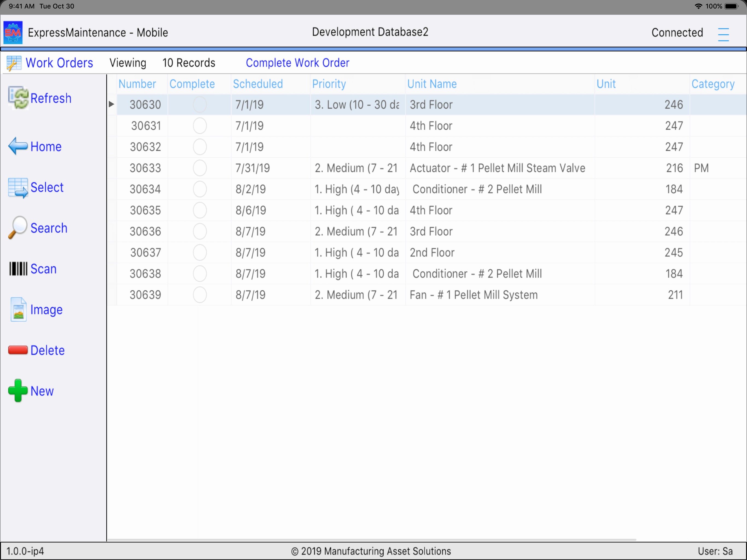The width and height of the screenshot is (747, 560).
Task: Click the Refresh label
Action: pos(51,98)
